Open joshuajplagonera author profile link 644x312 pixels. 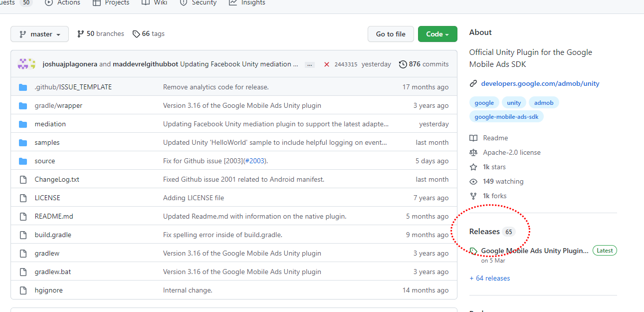pyautogui.click(x=70, y=64)
